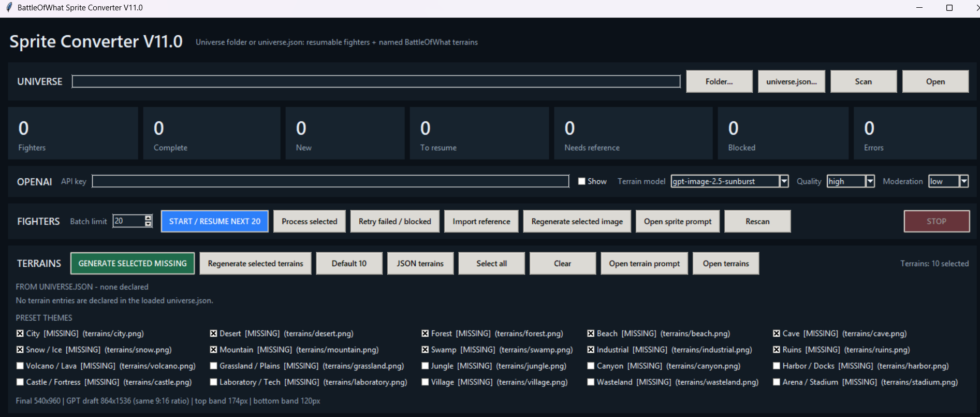
Task: Open the terrain prompt
Action: tap(645, 263)
